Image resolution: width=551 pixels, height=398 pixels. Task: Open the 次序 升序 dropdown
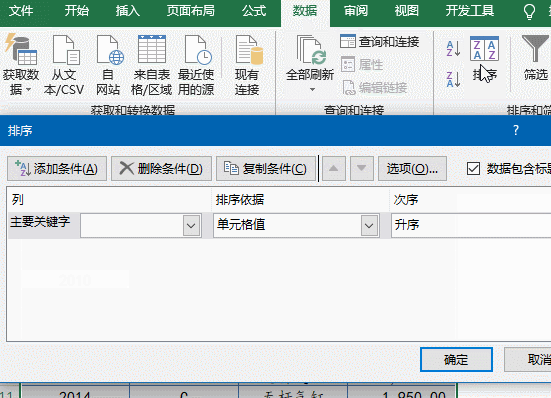(x=471, y=225)
